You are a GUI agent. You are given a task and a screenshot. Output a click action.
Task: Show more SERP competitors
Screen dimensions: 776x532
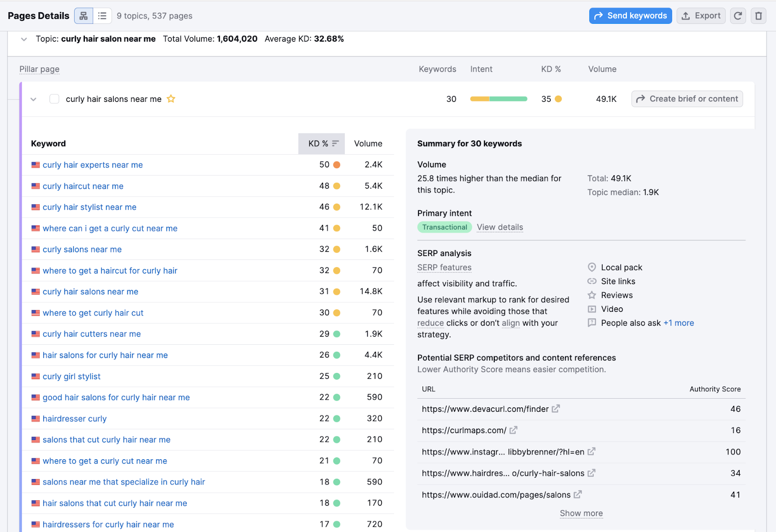click(x=581, y=513)
